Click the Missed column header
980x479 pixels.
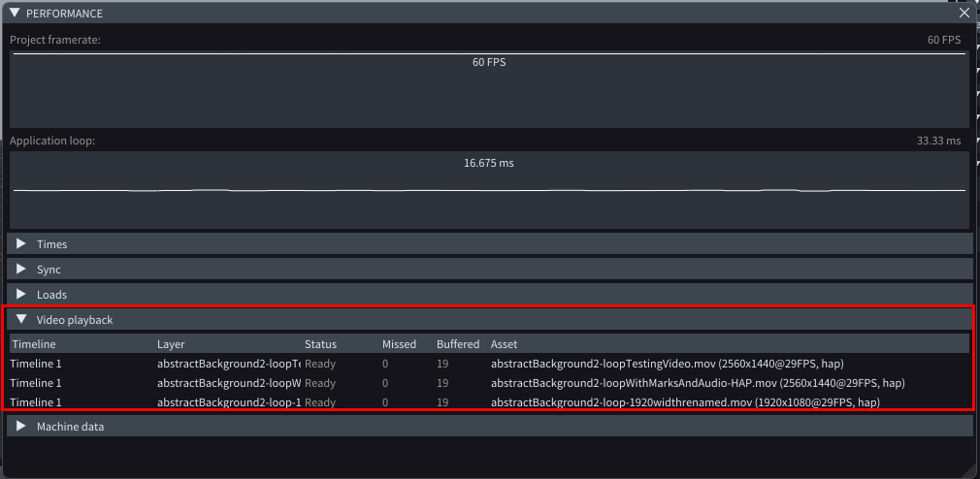tap(399, 344)
